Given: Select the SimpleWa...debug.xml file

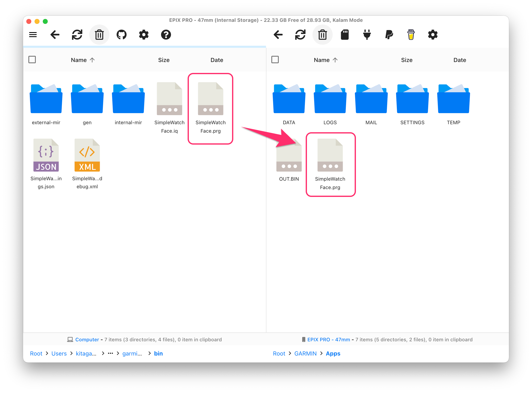Looking at the screenshot, I should [87, 164].
